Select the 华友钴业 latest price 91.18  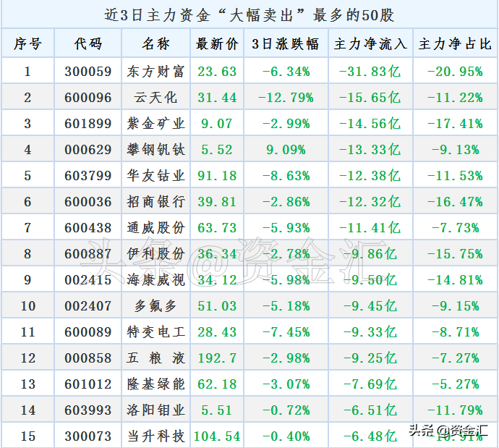[x=217, y=176]
